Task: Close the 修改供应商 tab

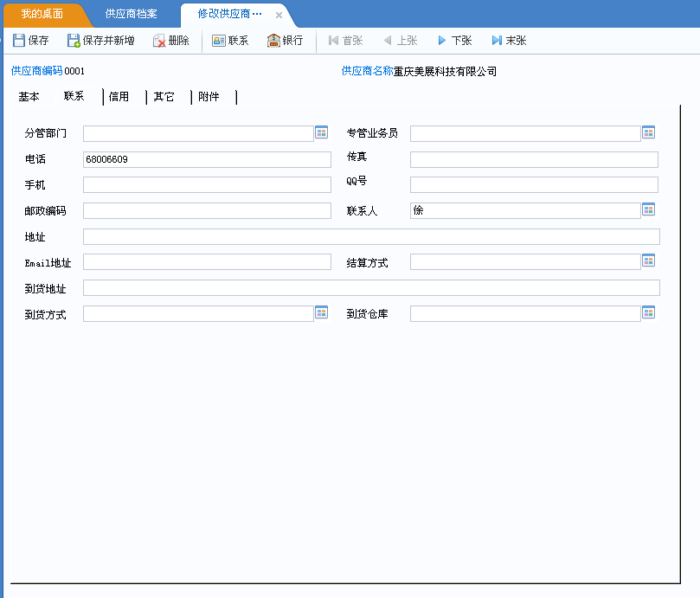Action: [279, 15]
